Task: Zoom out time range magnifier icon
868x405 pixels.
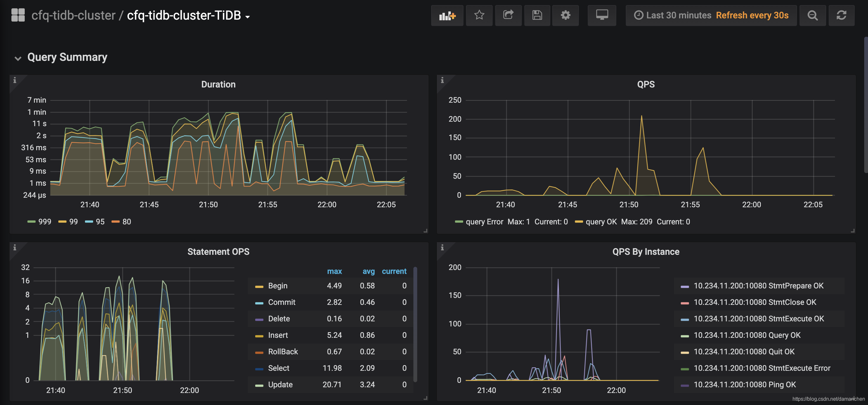Action: pyautogui.click(x=813, y=16)
